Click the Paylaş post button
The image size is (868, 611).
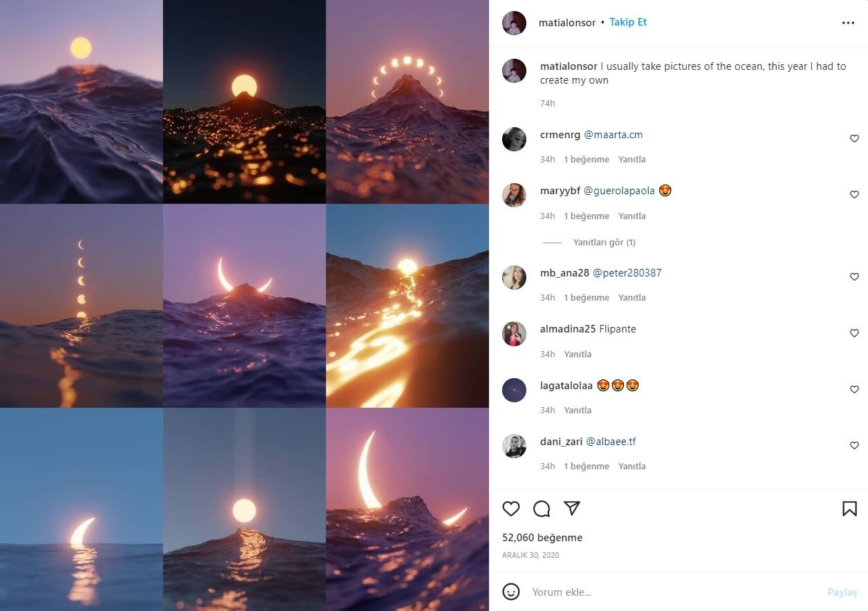pyautogui.click(x=842, y=592)
